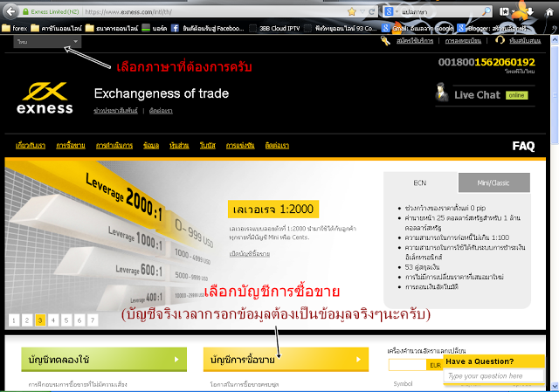Screen dimensions: 559x392
Task: Start a Live Chat session
Action: coord(478,95)
